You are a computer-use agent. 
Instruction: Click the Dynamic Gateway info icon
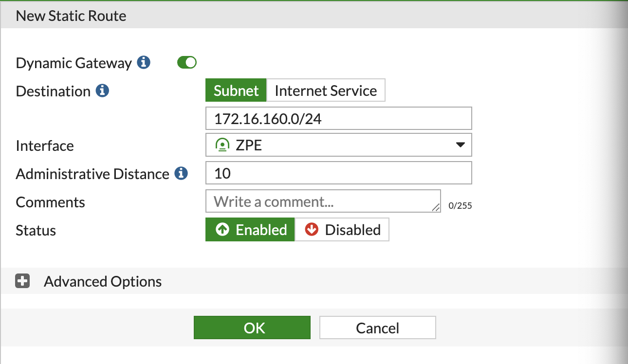tap(144, 62)
